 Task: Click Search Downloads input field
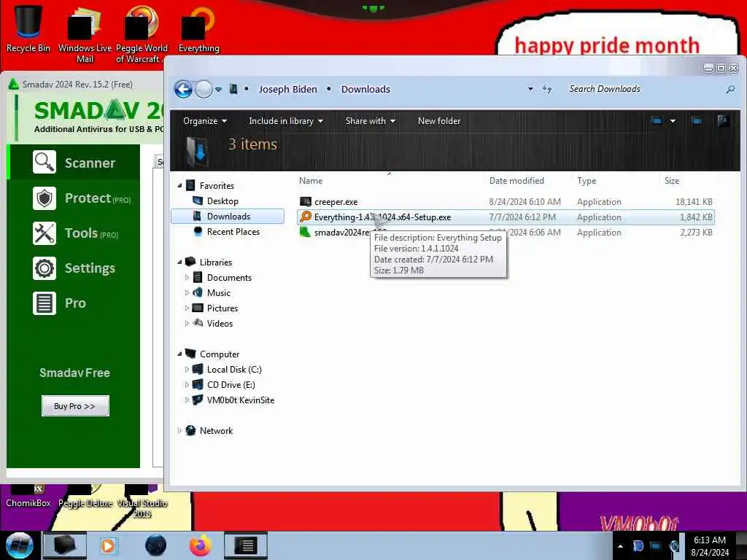click(x=643, y=89)
